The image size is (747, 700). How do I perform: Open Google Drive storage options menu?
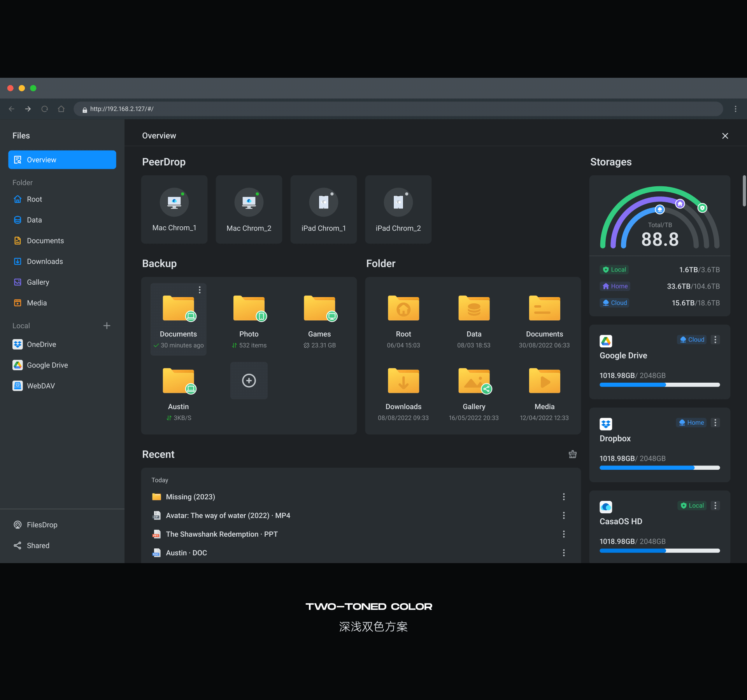click(715, 339)
